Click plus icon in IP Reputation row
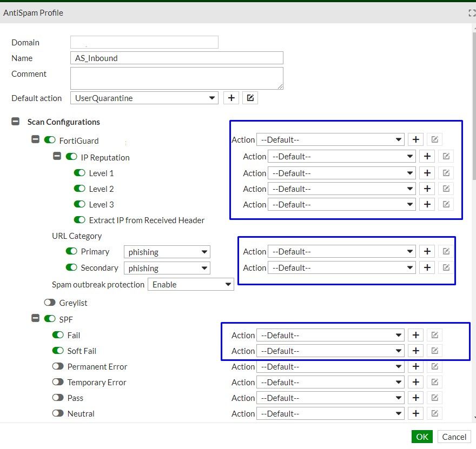Screen dimensions: 476x449 point(427,157)
